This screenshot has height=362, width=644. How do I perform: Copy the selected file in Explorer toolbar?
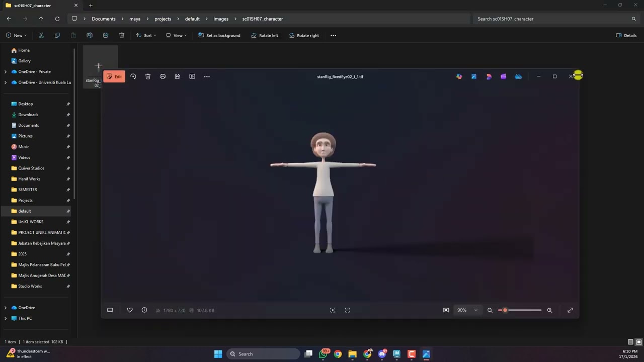pos(57,35)
